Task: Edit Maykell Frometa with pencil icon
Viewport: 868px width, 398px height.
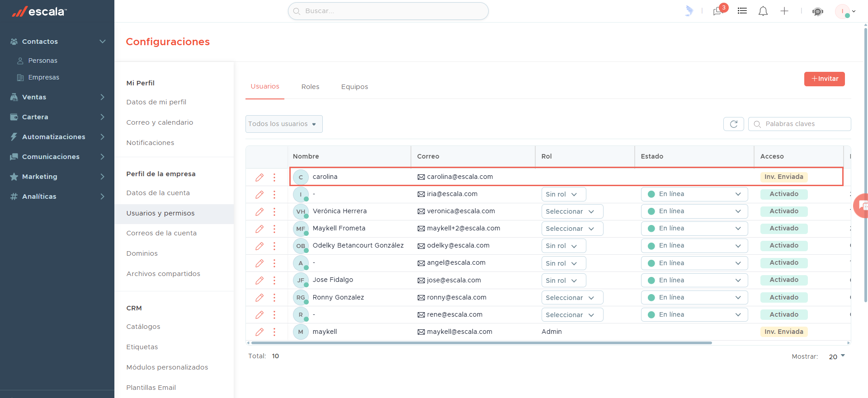Action: point(259,229)
